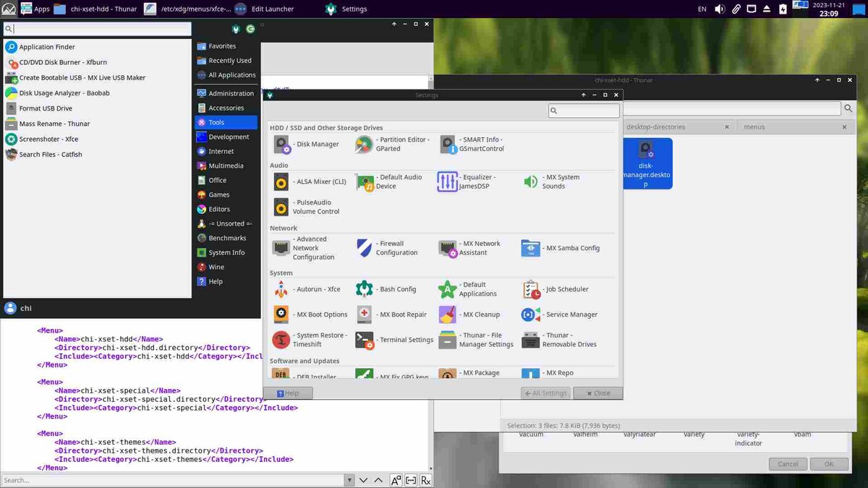The image size is (868, 488).
Task: Toggle regular expression search in editor
Action: (x=426, y=480)
